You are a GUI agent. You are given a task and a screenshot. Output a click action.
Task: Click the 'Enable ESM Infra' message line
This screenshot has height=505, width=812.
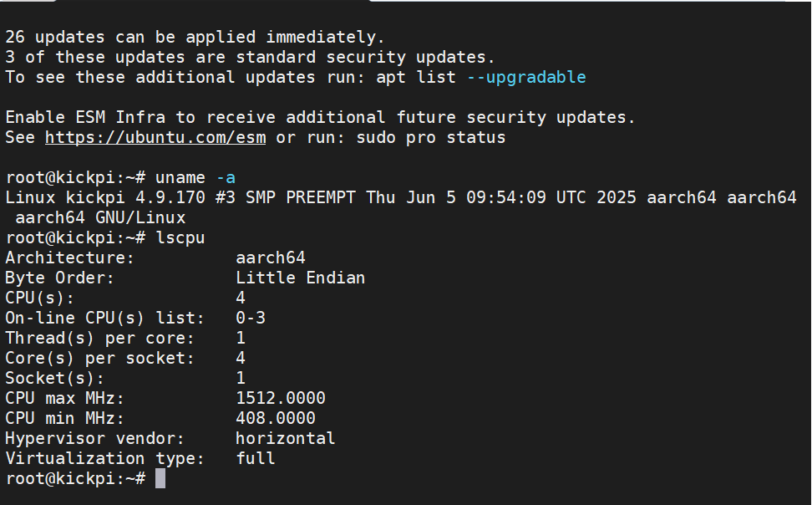320,117
